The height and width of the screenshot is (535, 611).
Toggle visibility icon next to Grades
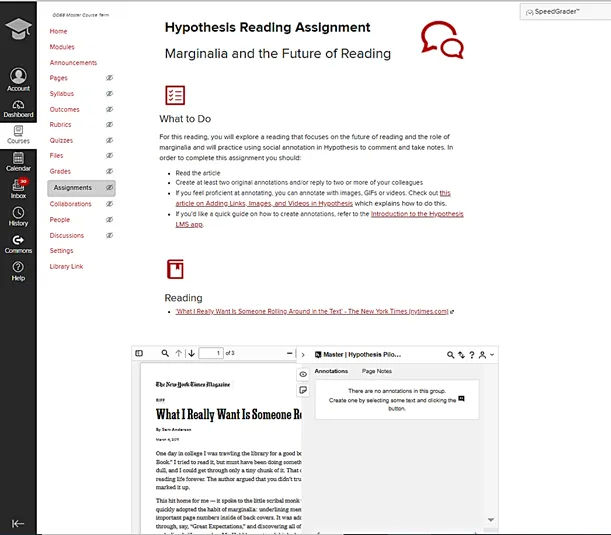(109, 171)
